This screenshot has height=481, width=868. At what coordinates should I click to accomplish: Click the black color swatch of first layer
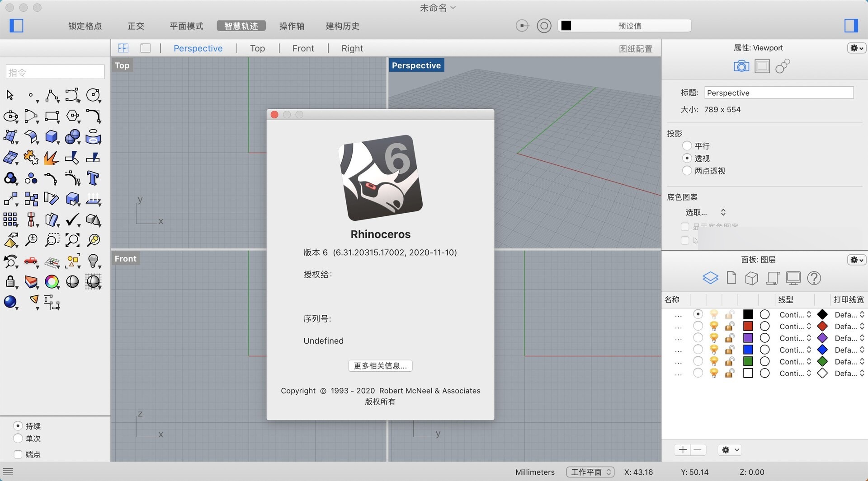click(748, 314)
